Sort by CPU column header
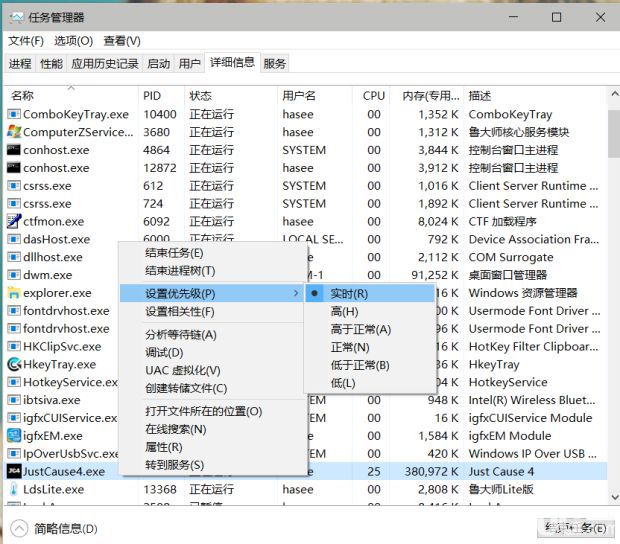The image size is (620, 544). 371,95
